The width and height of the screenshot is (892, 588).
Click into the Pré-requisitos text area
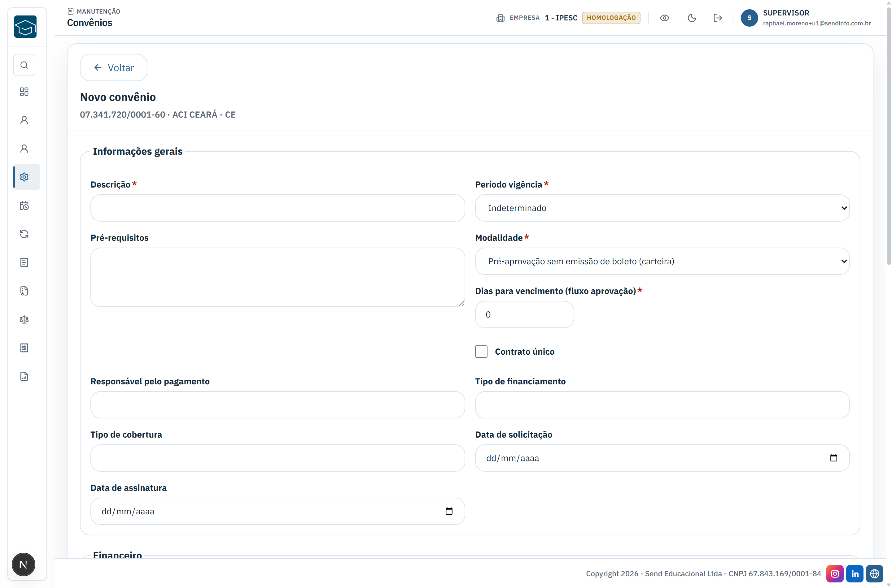pos(277,278)
